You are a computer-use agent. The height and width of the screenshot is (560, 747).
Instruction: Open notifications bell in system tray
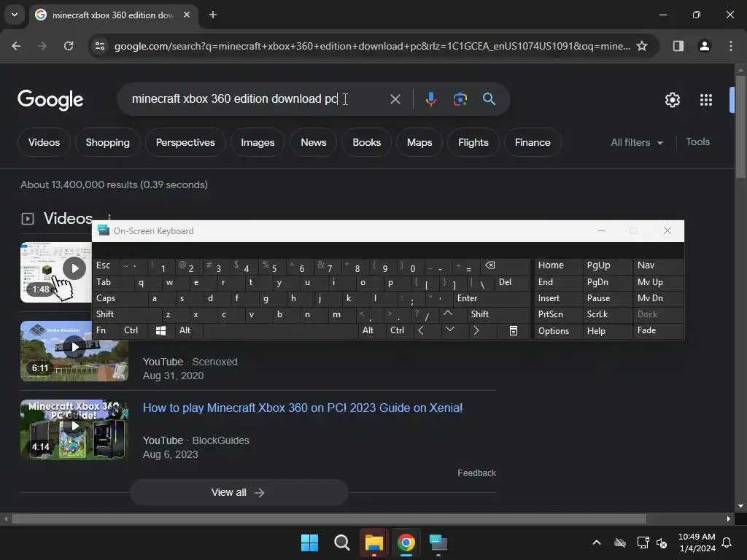click(x=727, y=542)
